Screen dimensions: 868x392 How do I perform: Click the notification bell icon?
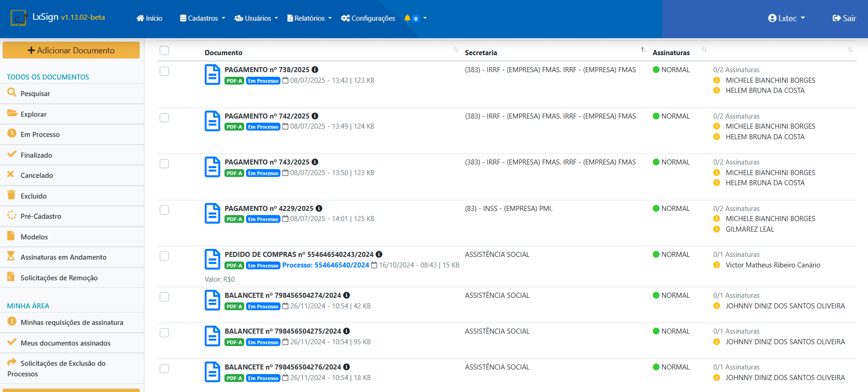407,18
